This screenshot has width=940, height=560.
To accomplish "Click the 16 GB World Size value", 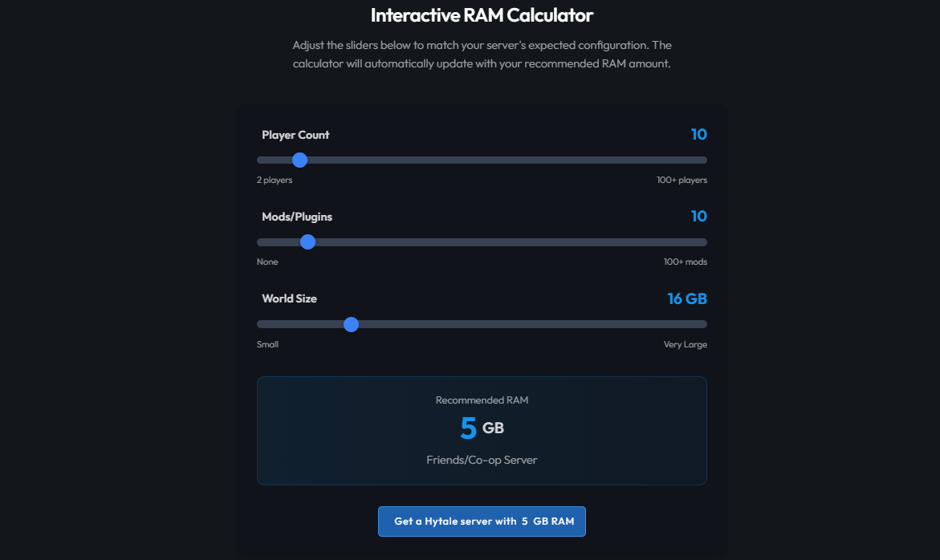I will [686, 298].
